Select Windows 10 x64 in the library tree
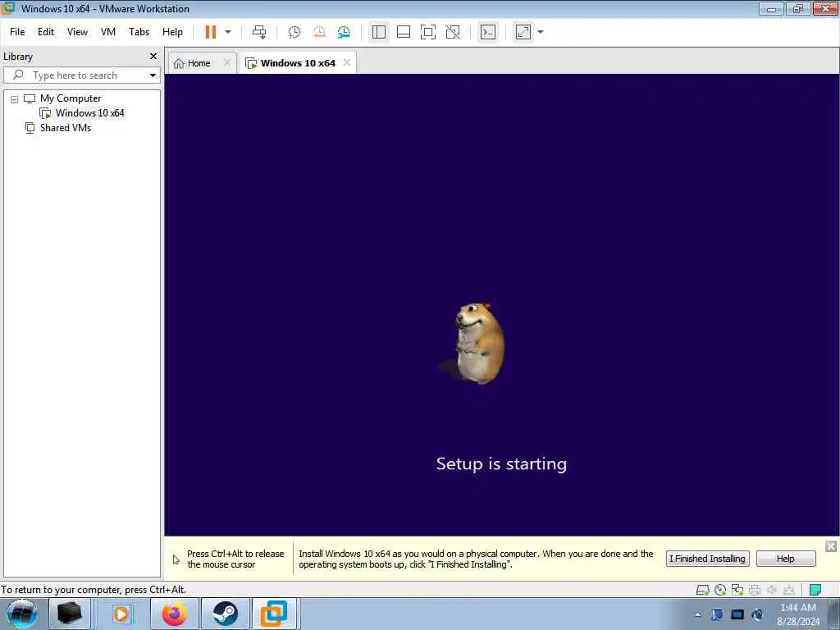 pos(89,113)
